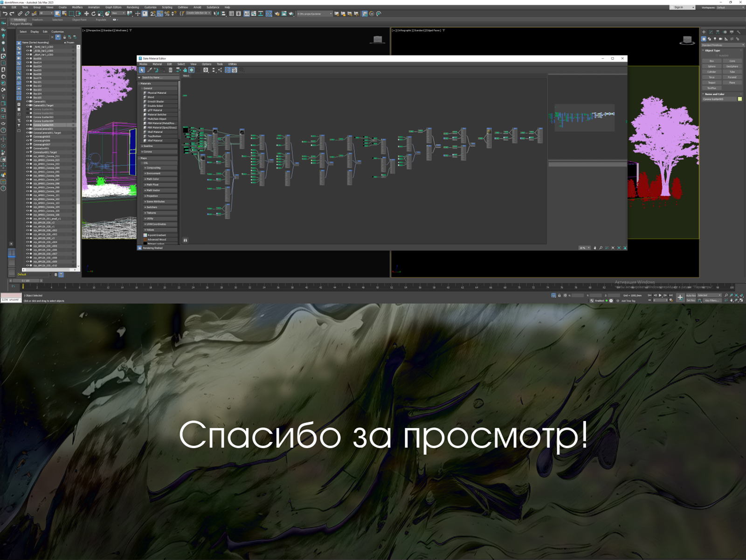Open the Material/Map Browser icon in Slate toolbar
The image size is (746, 560).
235,70
